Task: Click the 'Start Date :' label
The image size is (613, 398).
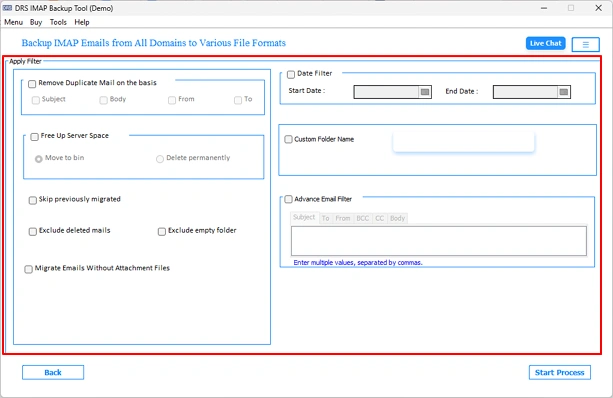Action: click(x=306, y=91)
